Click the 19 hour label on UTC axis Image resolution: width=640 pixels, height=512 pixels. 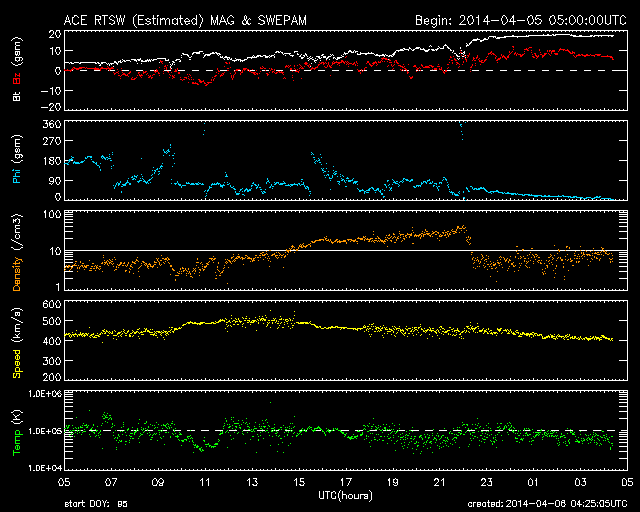coord(392,483)
